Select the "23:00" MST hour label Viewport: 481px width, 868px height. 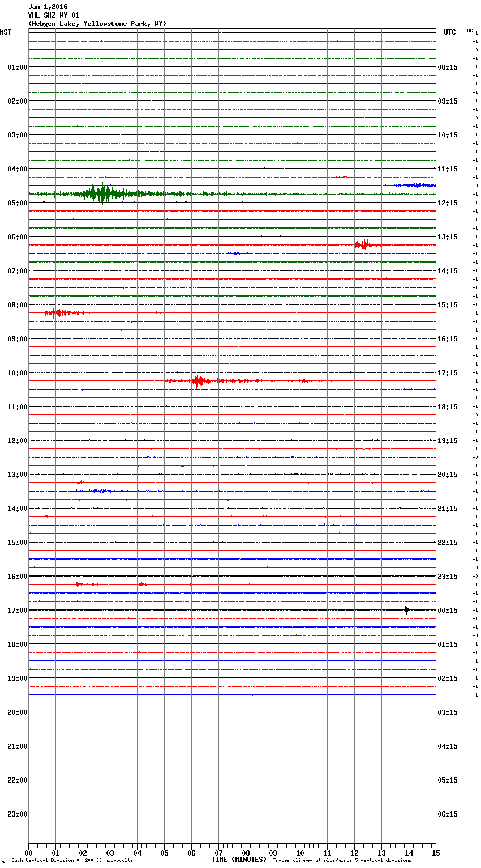click(x=18, y=814)
